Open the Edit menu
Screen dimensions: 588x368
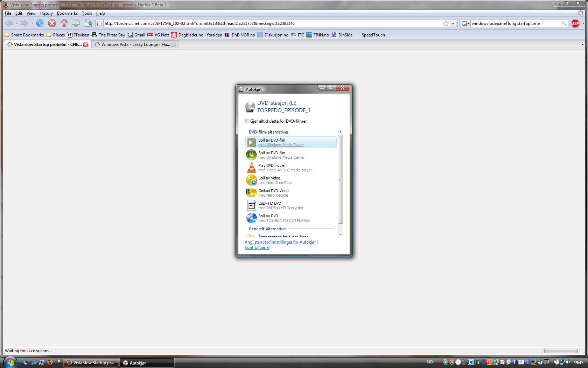pos(19,13)
